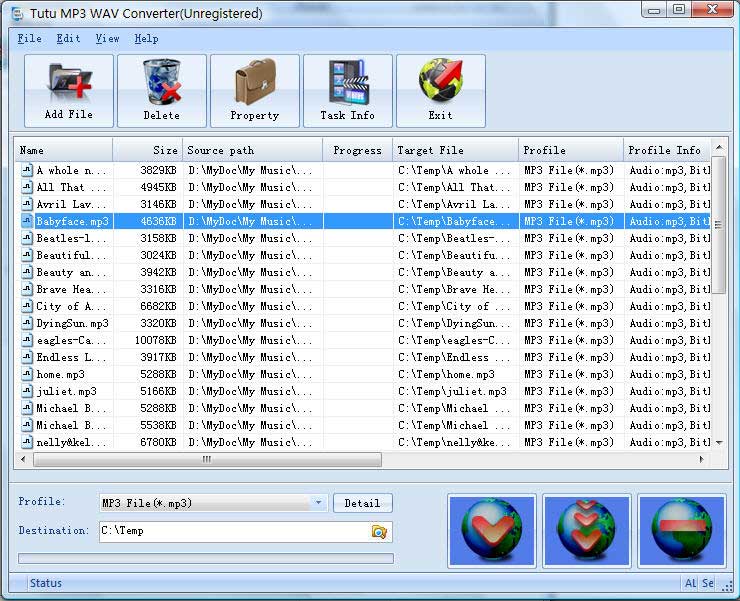Click the Se indicator in status bar
This screenshot has width=740, height=601.
[707, 583]
